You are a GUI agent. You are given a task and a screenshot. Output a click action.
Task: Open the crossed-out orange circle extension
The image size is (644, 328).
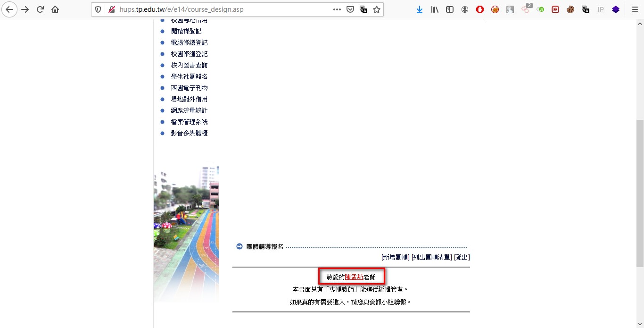click(495, 9)
